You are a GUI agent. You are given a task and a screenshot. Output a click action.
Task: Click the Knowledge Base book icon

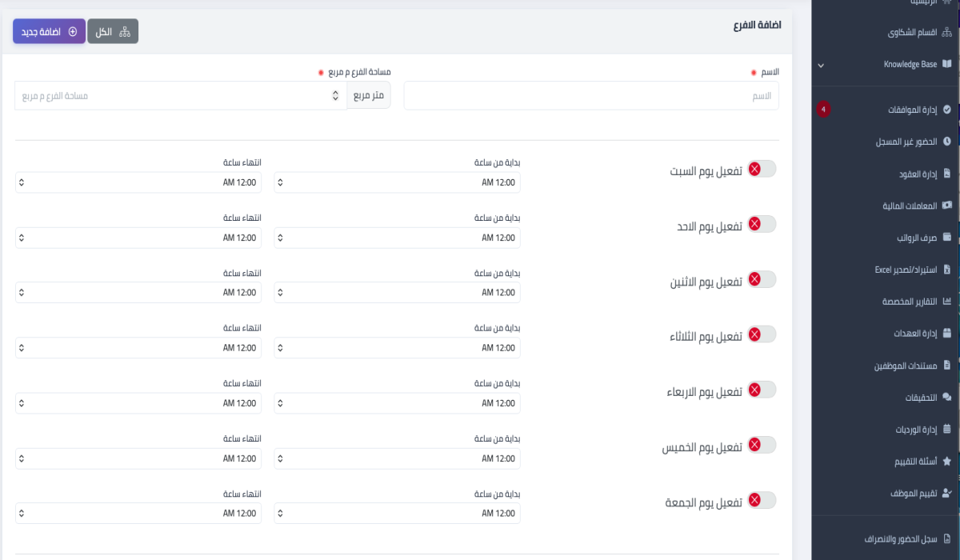click(x=947, y=64)
